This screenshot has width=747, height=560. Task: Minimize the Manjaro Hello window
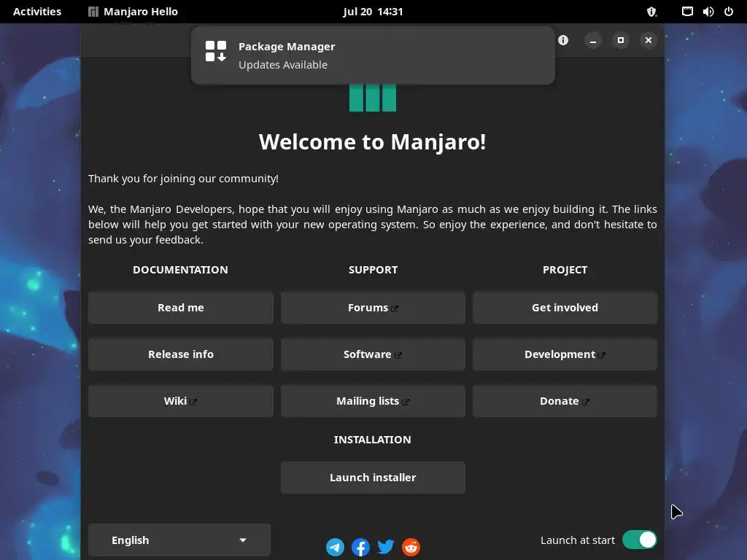593,41
